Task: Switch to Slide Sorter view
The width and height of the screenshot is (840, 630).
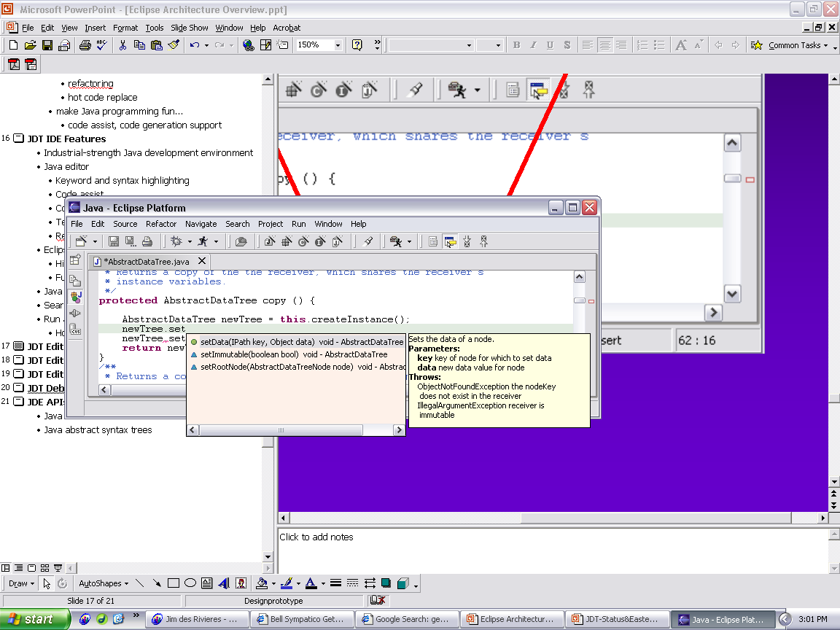Action: pyautogui.click(x=44, y=567)
